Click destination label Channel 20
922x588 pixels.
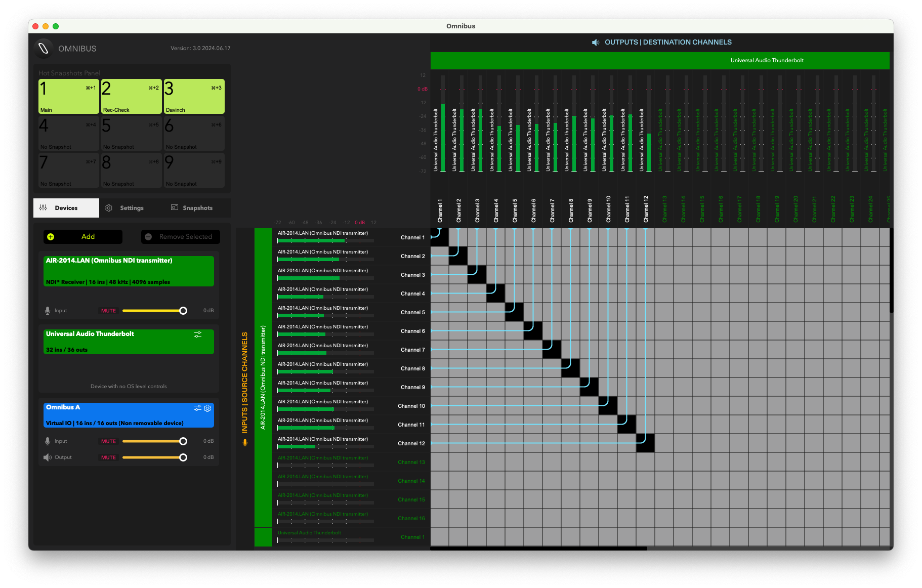tap(795, 209)
